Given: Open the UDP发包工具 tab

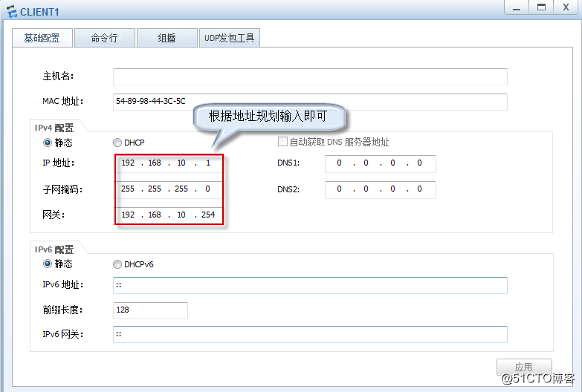Looking at the screenshot, I should tap(230, 38).
